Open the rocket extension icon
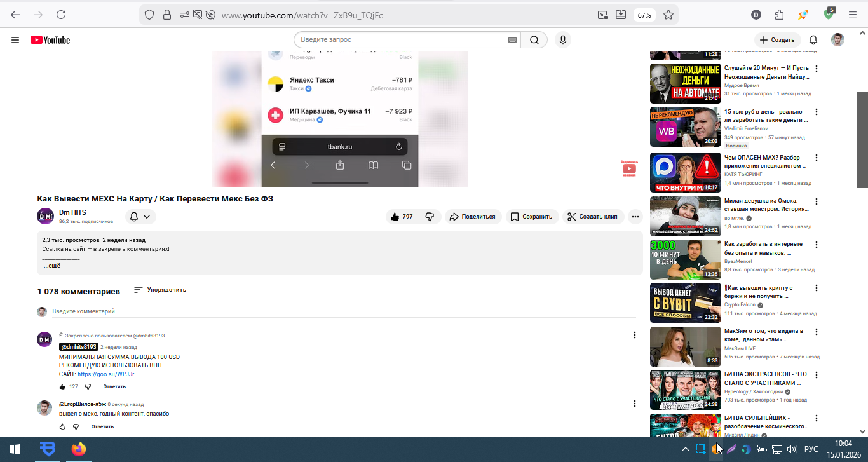The image size is (868, 462). [x=804, y=15]
